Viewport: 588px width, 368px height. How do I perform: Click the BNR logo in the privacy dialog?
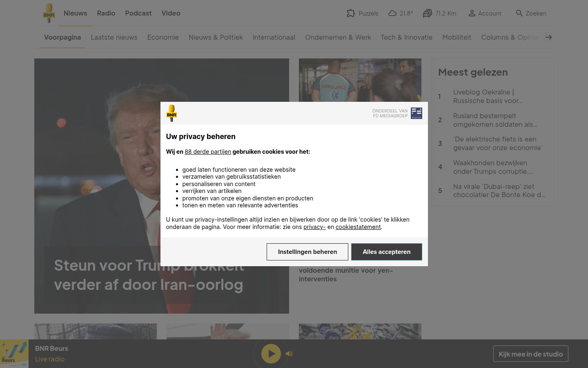[x=171, y=113]
